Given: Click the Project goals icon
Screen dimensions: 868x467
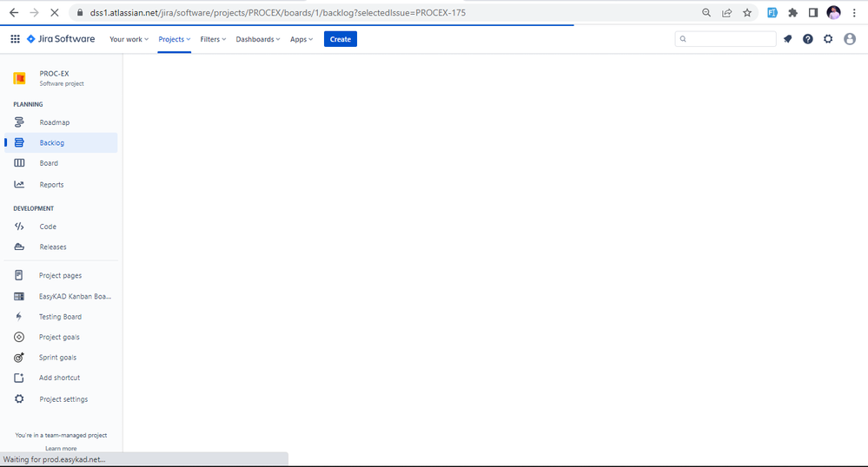Looking at the screenshot, I should coord(19,337).
